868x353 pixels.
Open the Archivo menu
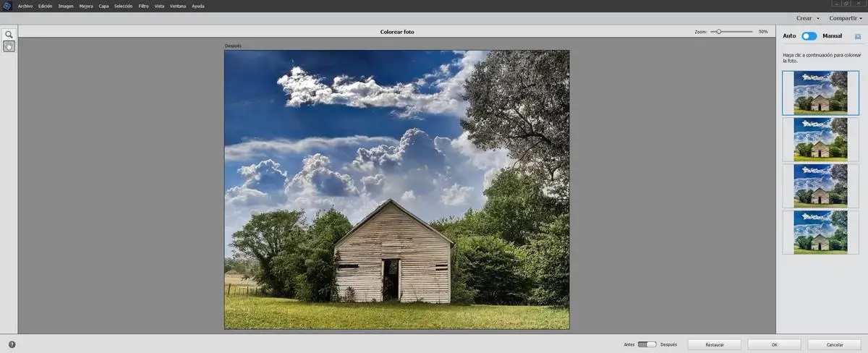25,6
